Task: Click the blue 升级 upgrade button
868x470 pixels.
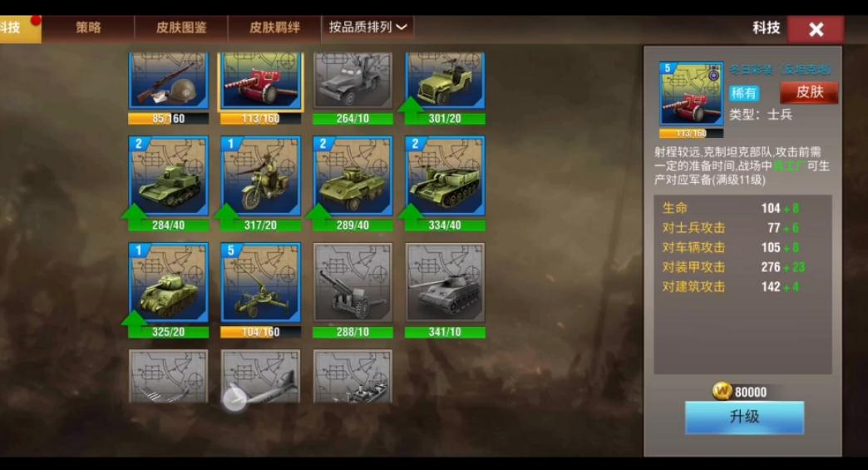Action: 745,417
